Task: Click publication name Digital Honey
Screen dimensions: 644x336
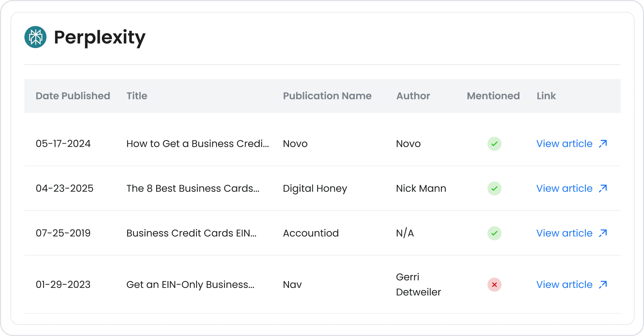Action: point(315,188)
